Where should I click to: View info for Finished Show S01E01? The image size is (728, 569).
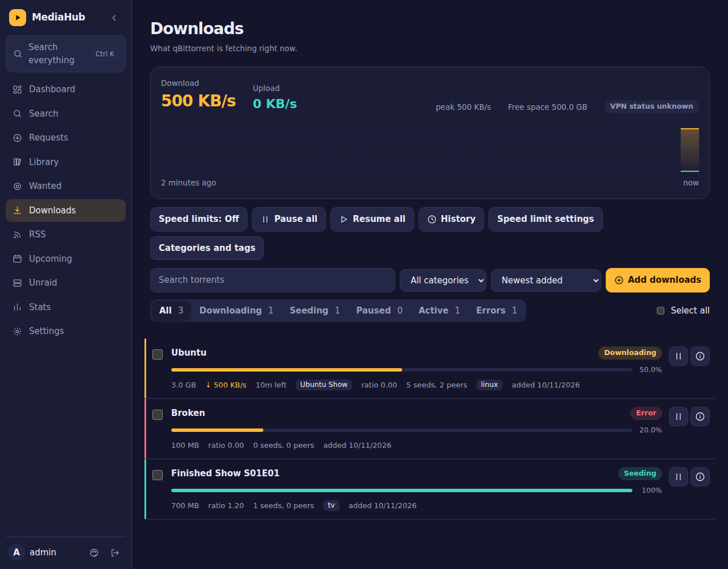coord(700,477)
